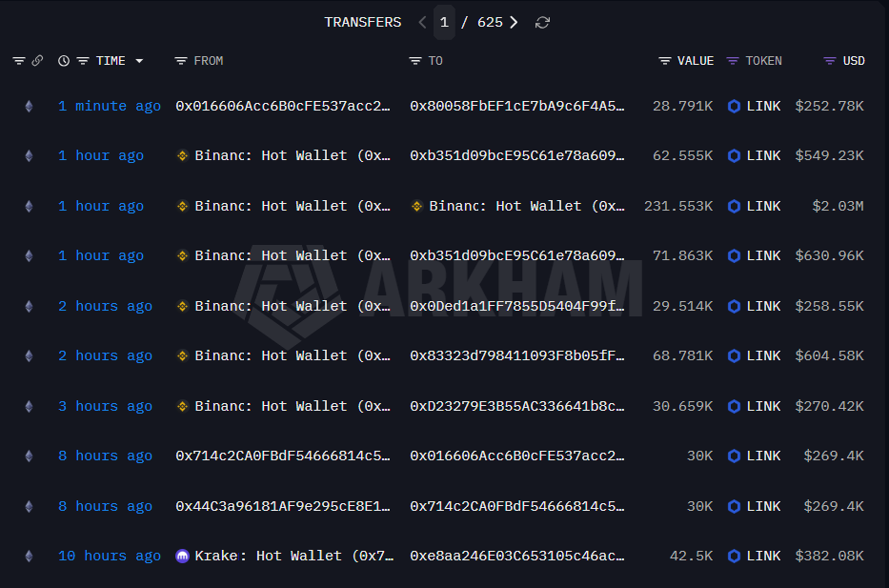Sort by the TIME column label

coord(111,61)
